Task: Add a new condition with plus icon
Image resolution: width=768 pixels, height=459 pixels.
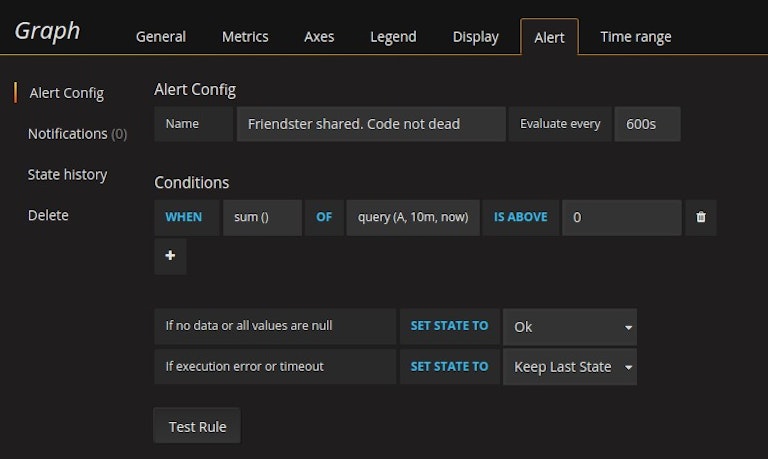Action: (x=170, y=256)
